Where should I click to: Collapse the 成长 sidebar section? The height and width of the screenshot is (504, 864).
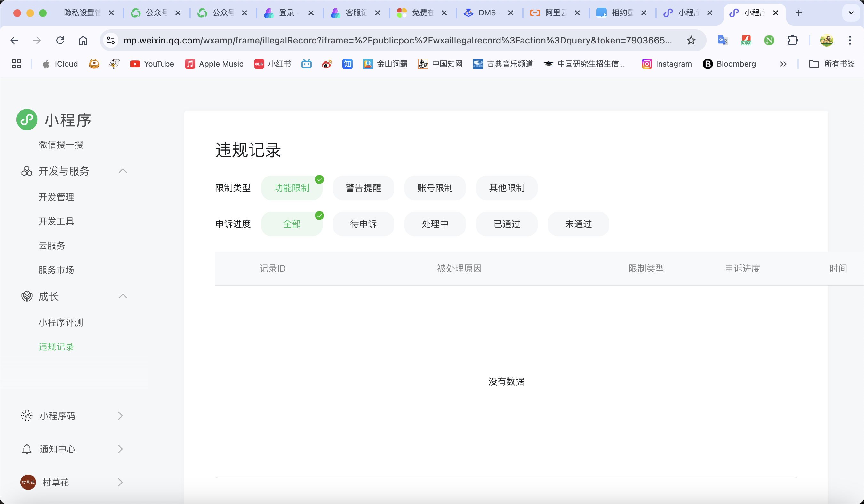tap(123, 296)
